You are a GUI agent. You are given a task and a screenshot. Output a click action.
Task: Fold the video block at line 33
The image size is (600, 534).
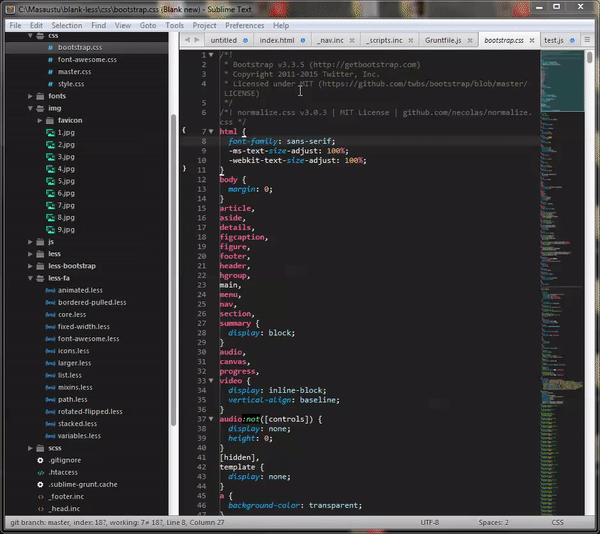(x=211, y=381)
